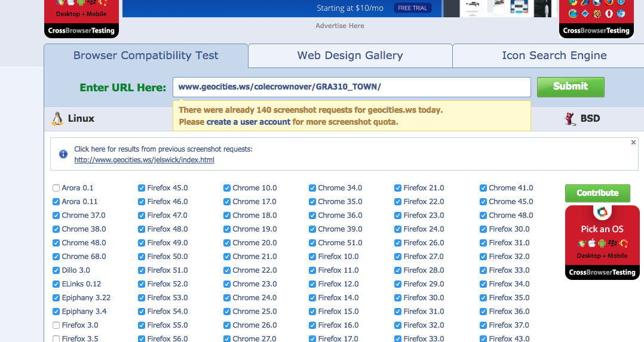The width and height of the screenshot is (644, 342).
Task: Click the FREE TRIAL banner button
Action: click(412, 8)
